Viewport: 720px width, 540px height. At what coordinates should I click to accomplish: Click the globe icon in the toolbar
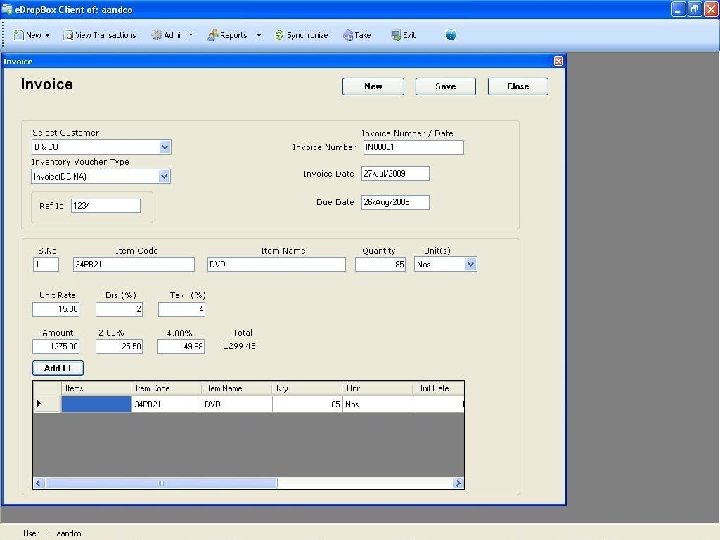click(451, 35)
